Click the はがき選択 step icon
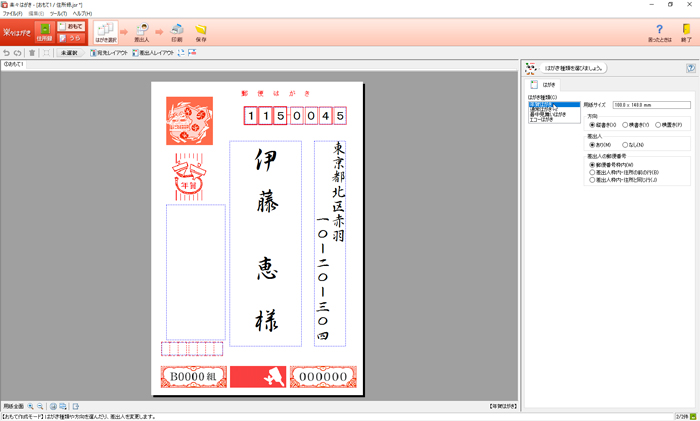Viewport: 700px width, 421px height. point(105,33)
